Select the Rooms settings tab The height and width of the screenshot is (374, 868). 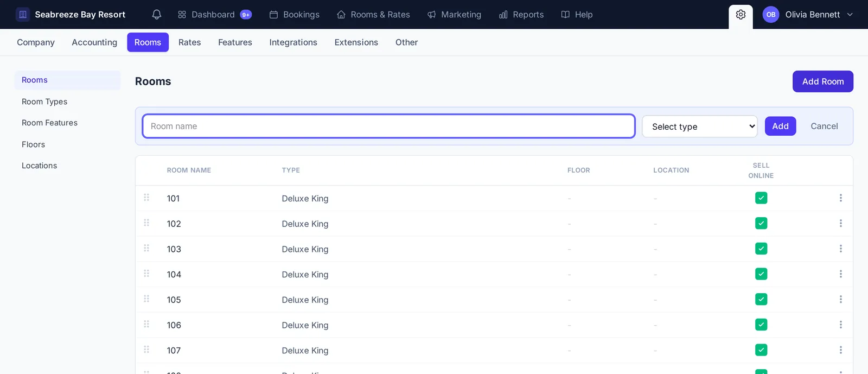tap(148, 42)
